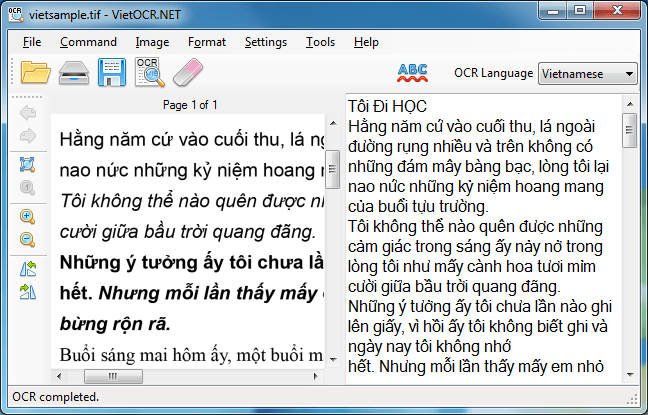
Task: Open the Settings menu
Action: click(x=265, y=42)
